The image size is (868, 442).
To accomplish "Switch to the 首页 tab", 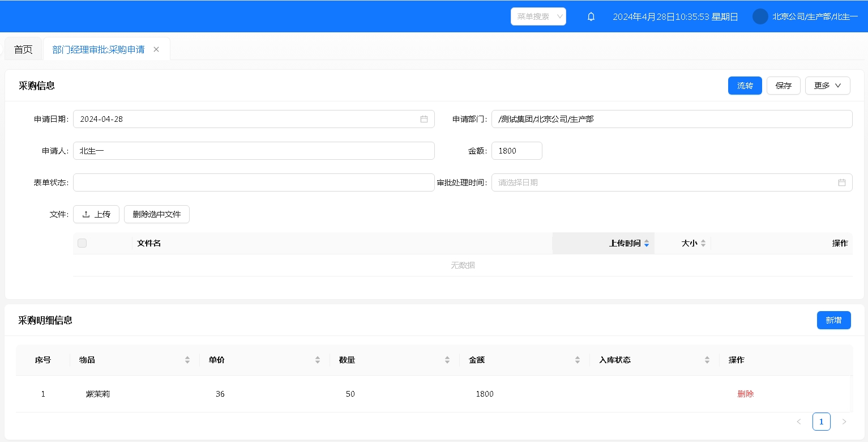I will coord(23,49).
